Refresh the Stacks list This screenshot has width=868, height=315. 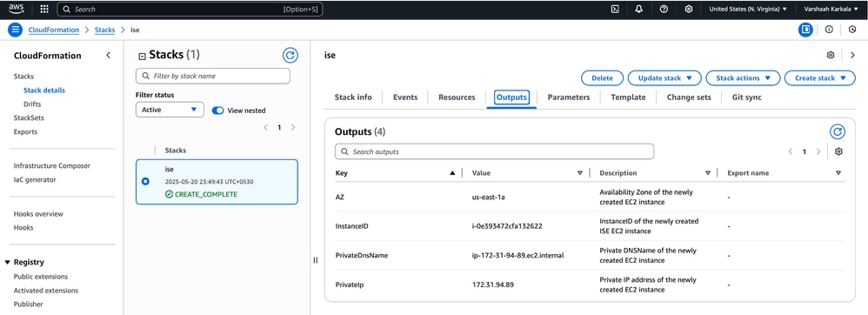click(290, 55)
